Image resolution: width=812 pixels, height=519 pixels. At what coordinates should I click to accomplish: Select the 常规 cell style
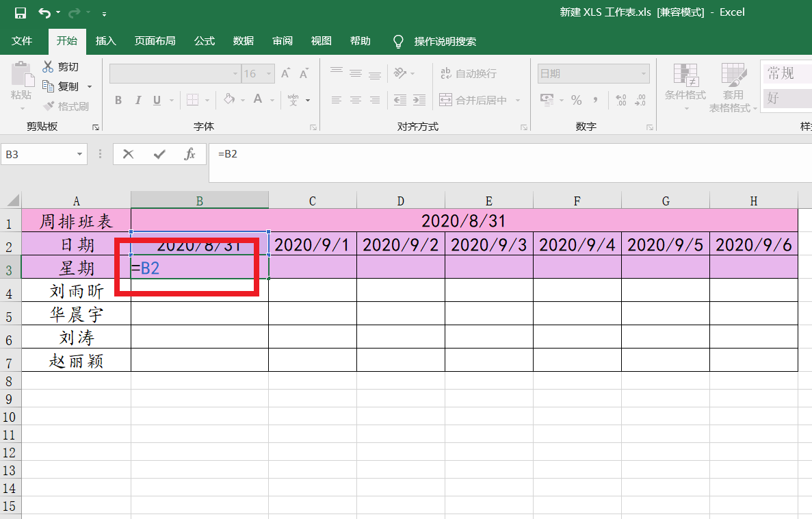pyautogui.click(x=787, y=74)
